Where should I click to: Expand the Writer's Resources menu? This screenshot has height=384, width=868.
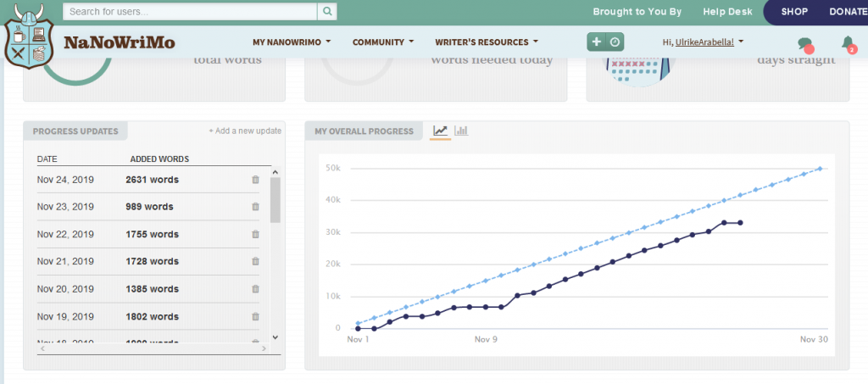tap(487, 42)
